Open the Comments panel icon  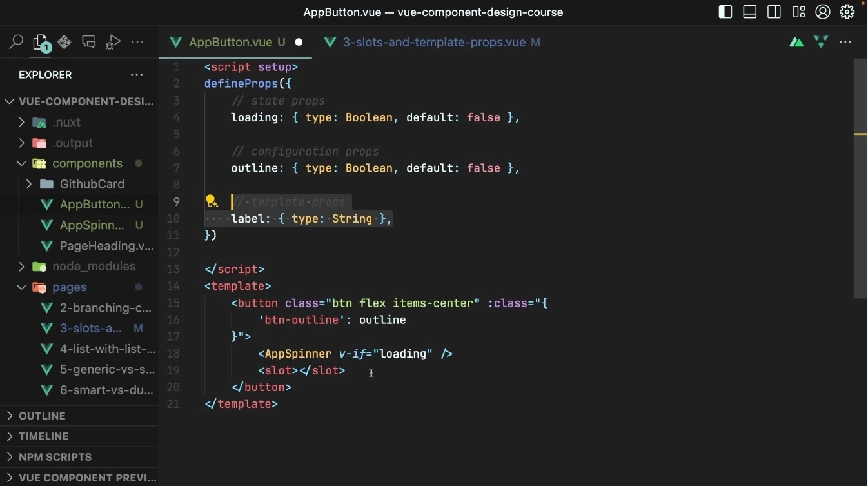[88, 41]
